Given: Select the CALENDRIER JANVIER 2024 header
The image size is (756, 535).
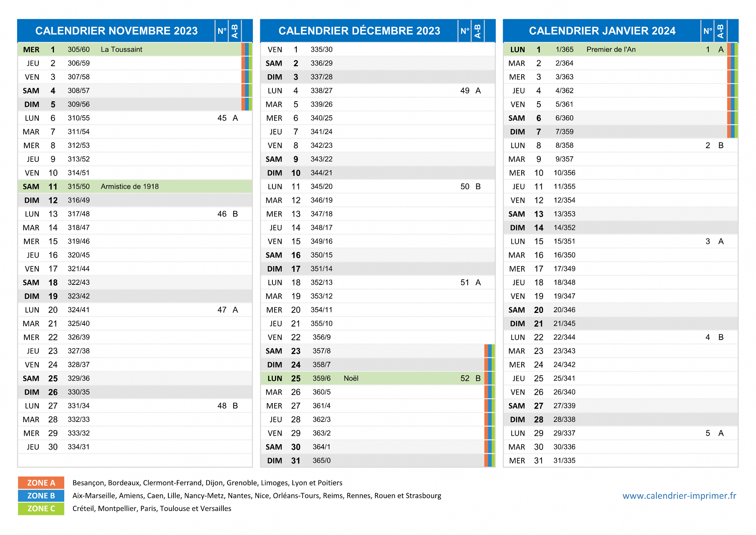Looking at the screenshot, I should coord(602,31).
